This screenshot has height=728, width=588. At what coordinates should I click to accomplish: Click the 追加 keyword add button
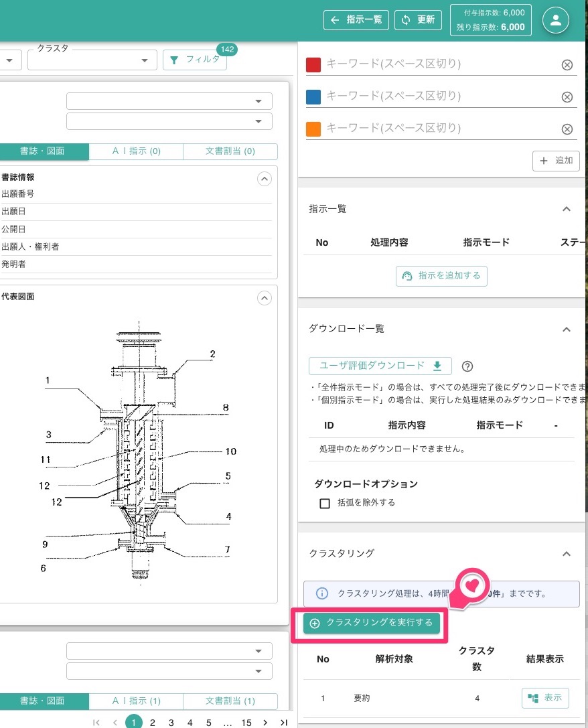coord(556,161)
